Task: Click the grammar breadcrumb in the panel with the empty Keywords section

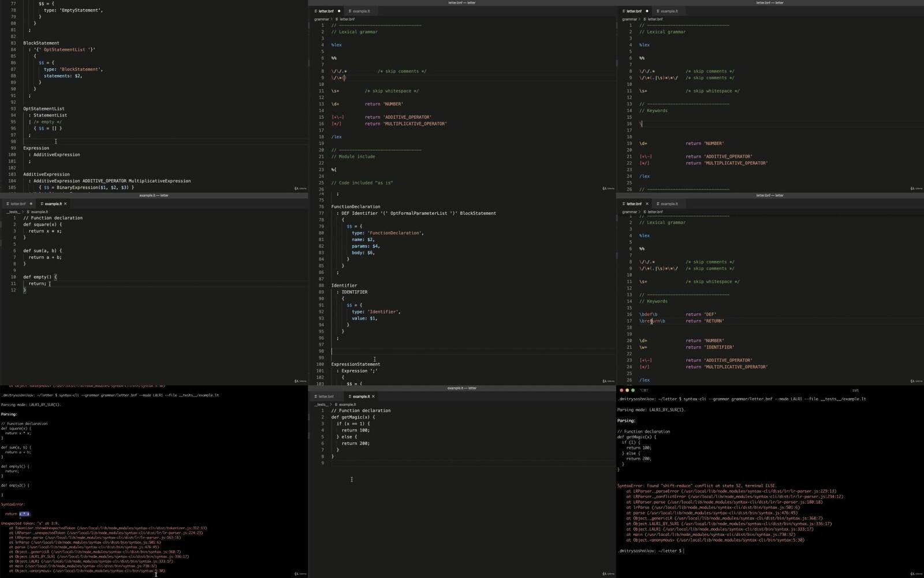Action: (x=629, y=19)
